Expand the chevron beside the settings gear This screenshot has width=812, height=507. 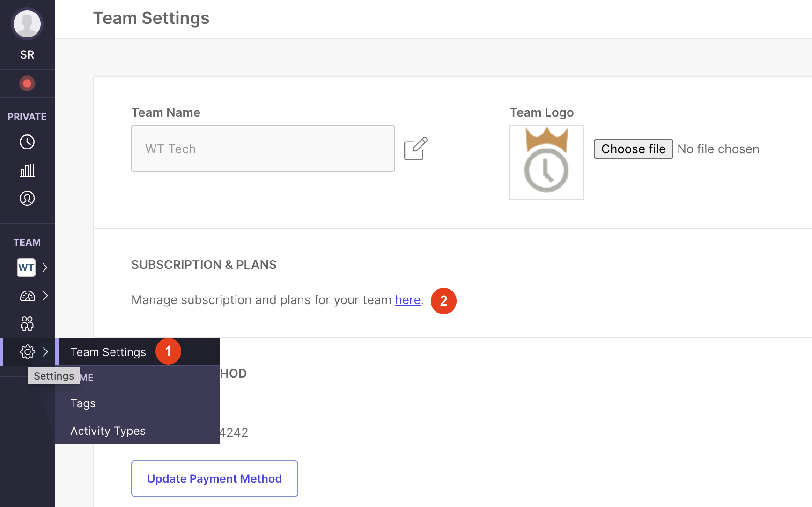point(46,352)
